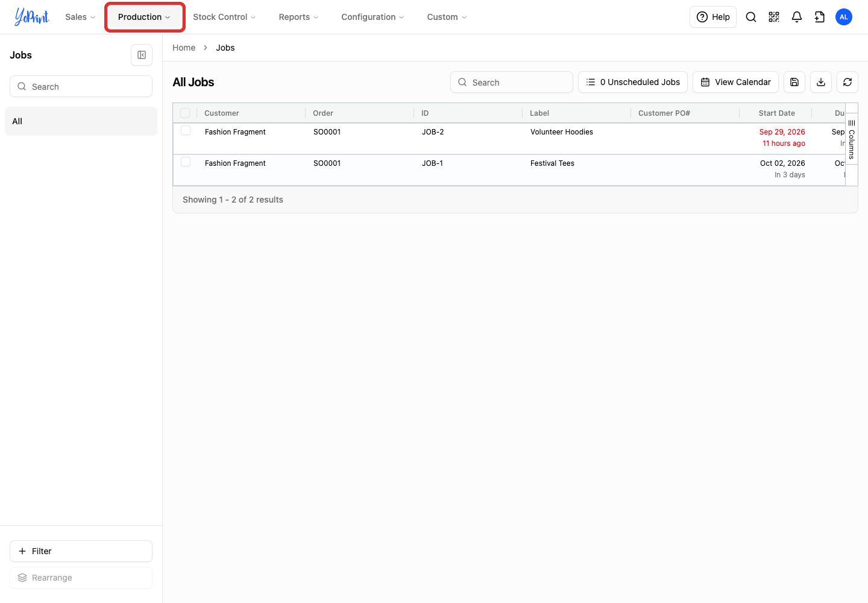Click SO0001 in the JOB-2 row
Image resolution: width=868 pixels, height=603 pixels.
327,131
